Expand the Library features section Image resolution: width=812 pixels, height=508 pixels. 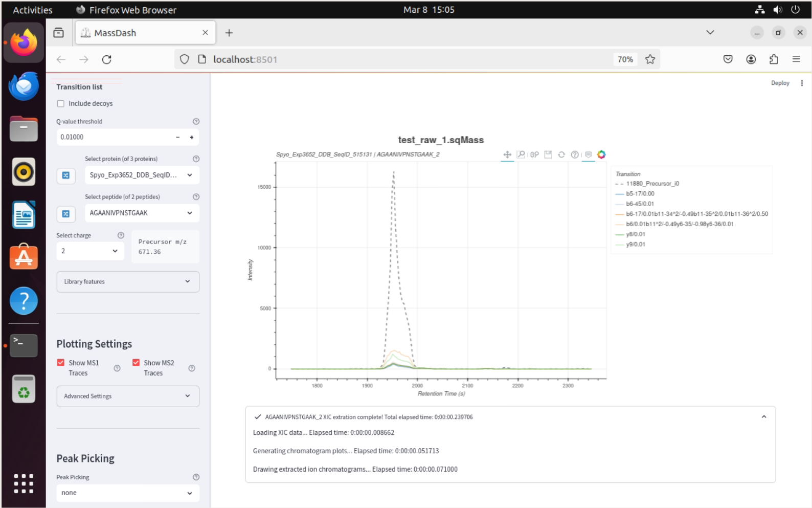pyautogui.click(x=128, y=282)
